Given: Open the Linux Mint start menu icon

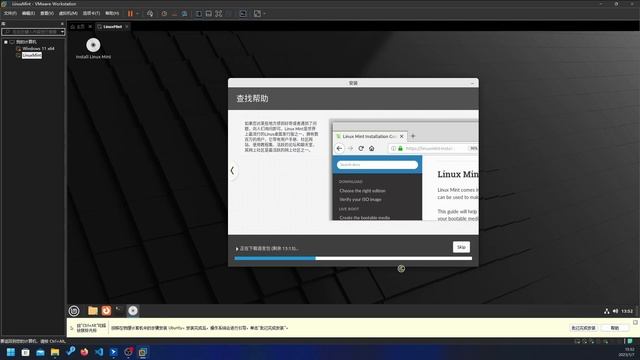Looking at the screenshot, I should [74, 311].
